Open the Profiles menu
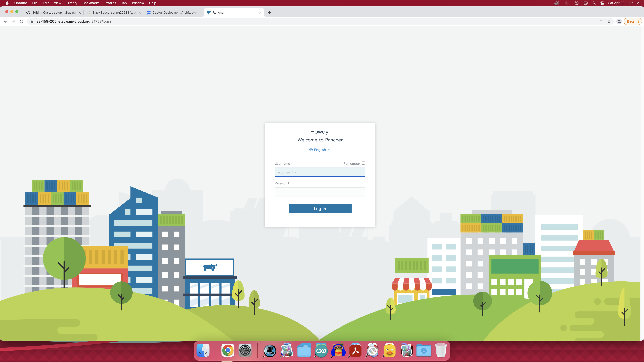This screenshot has height=362, width=644. pyautogui.click(x=110, y=3)
